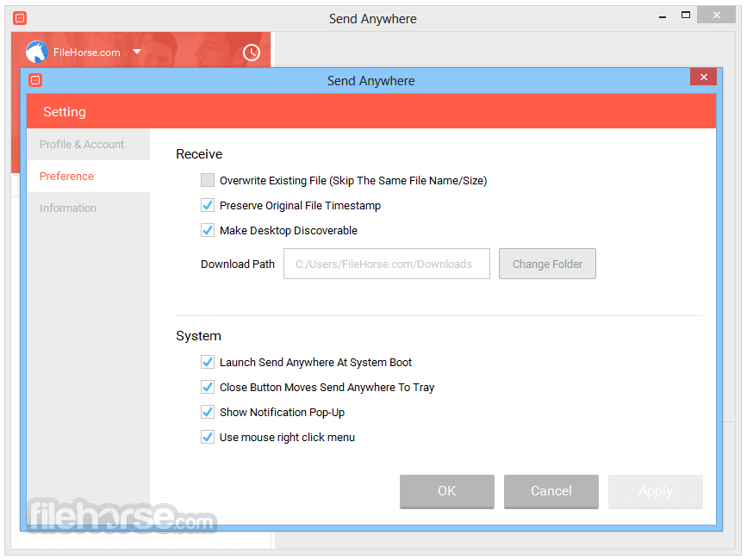This screenshot has height=560, width=747.
Task: Expand the FileHorse.com account dropdown arrow
Action: [137, 52]
